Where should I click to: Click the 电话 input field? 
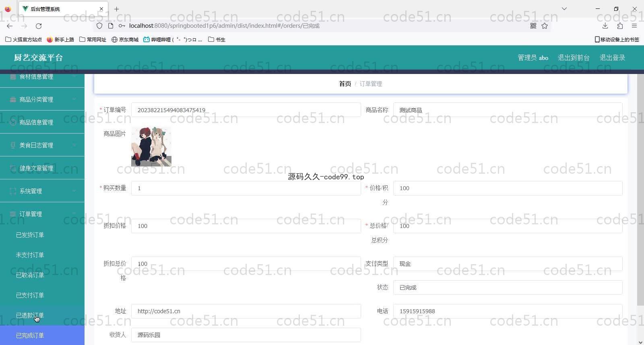(x=508, y=311)
